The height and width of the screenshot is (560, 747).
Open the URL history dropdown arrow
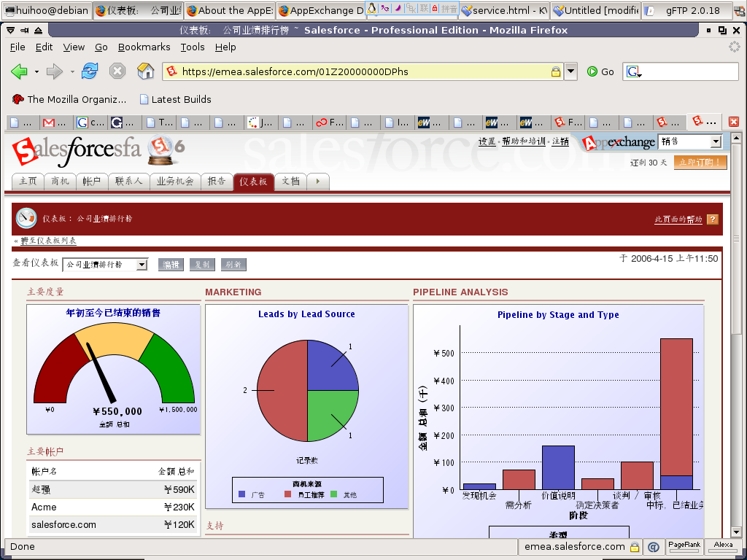click(x=570, y=71)
